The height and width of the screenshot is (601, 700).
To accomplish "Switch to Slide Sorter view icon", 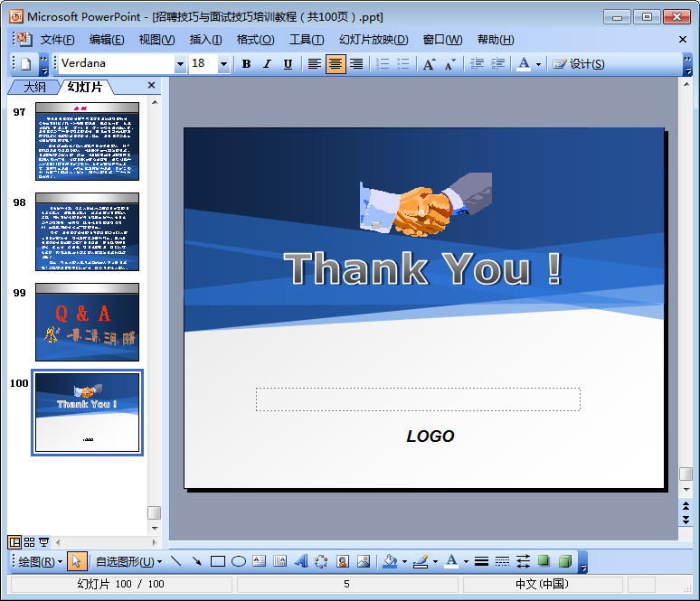I will pos(29,542).
